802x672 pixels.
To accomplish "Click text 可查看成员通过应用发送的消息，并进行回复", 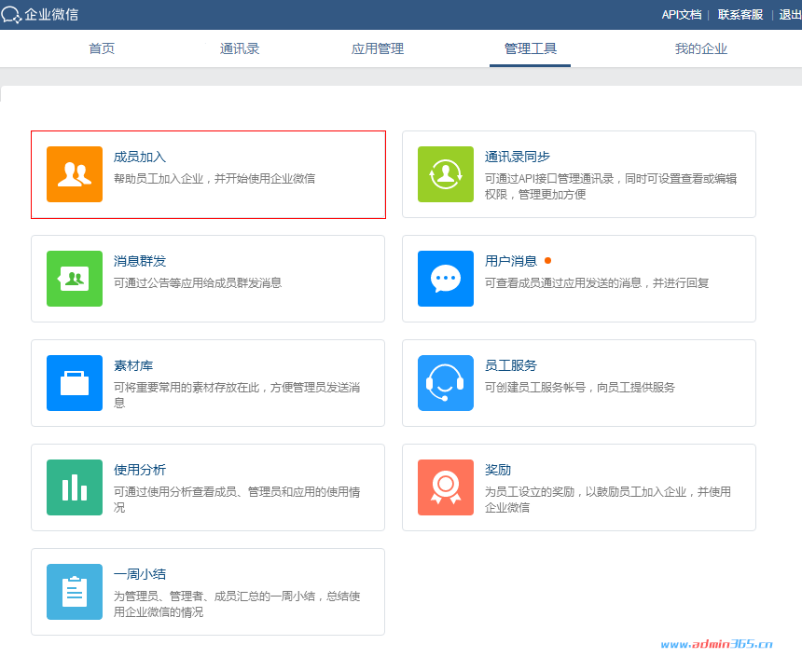I will 597,283.
